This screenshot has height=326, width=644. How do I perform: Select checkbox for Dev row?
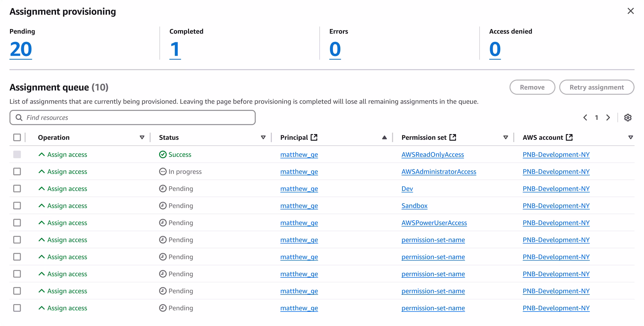click(x=17, y=189)
